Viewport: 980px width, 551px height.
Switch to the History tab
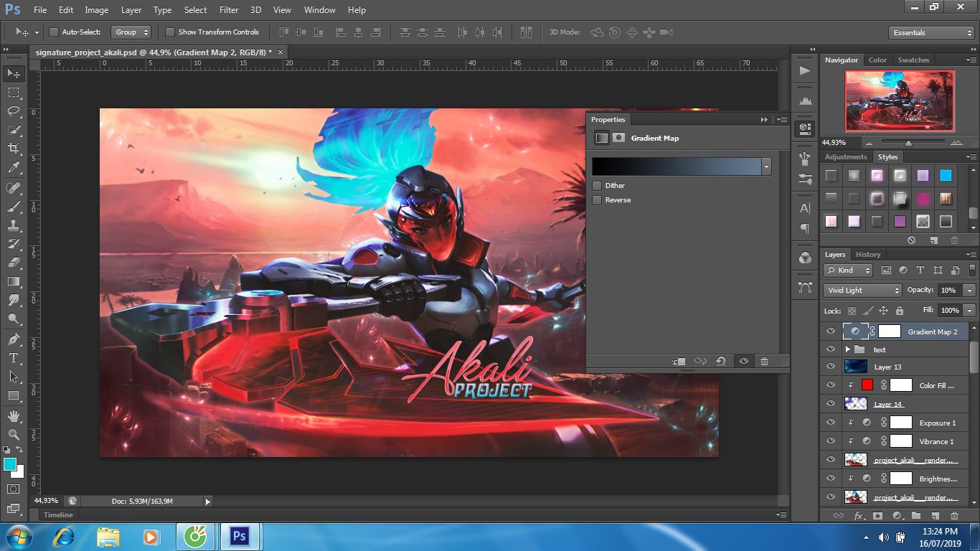tap(867, 254)
